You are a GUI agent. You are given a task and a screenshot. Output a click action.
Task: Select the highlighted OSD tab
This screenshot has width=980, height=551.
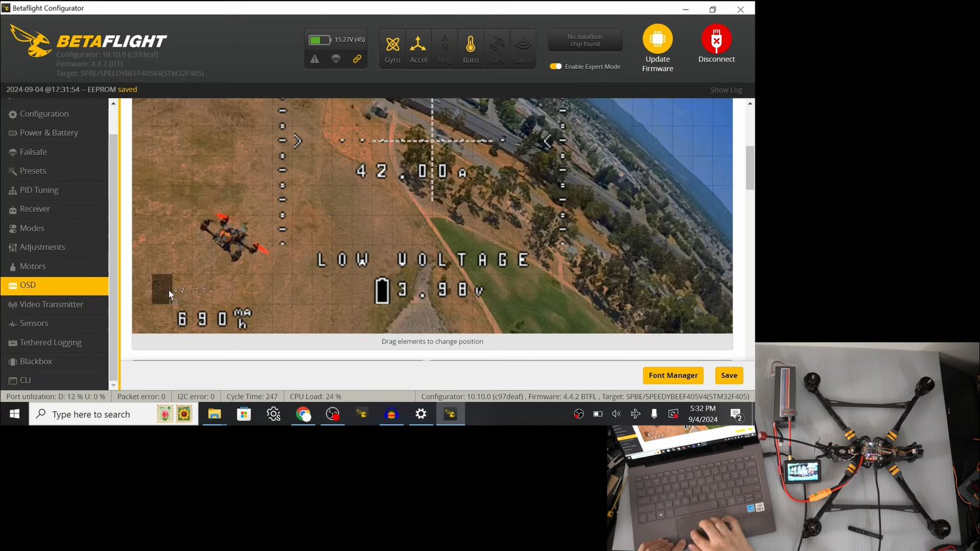(55, 285)
